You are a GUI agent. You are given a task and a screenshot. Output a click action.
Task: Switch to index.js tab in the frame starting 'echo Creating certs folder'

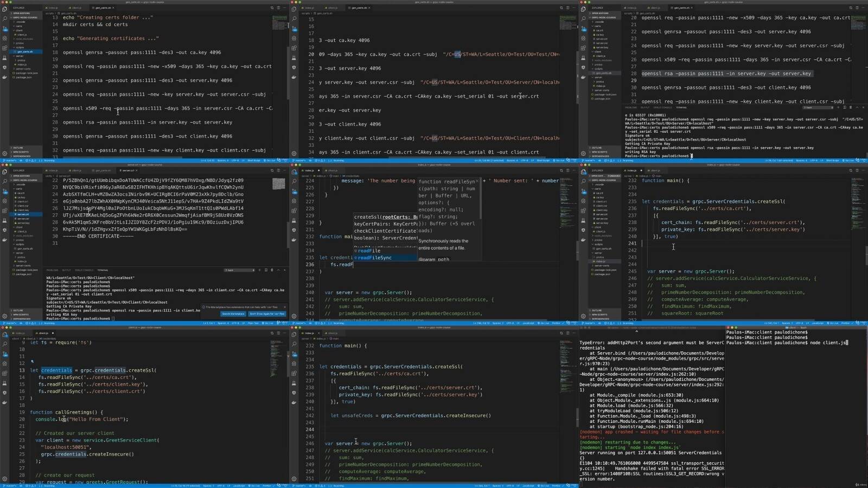point(52,8)
